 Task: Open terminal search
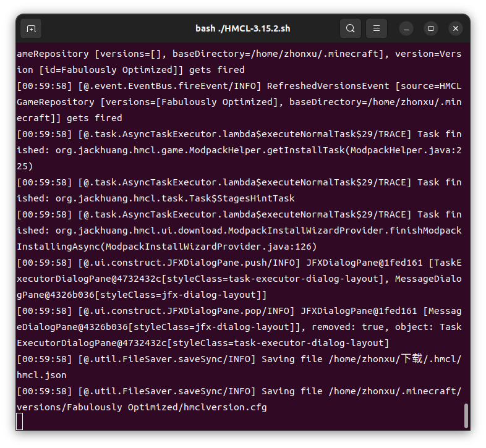click(350, 28)
